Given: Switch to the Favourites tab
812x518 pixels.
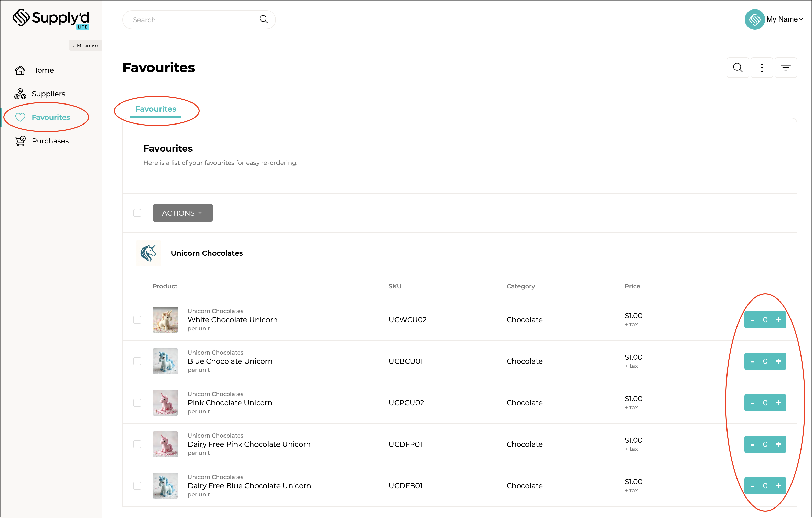Looking at the screenshot, I should (x=155, y=109).
